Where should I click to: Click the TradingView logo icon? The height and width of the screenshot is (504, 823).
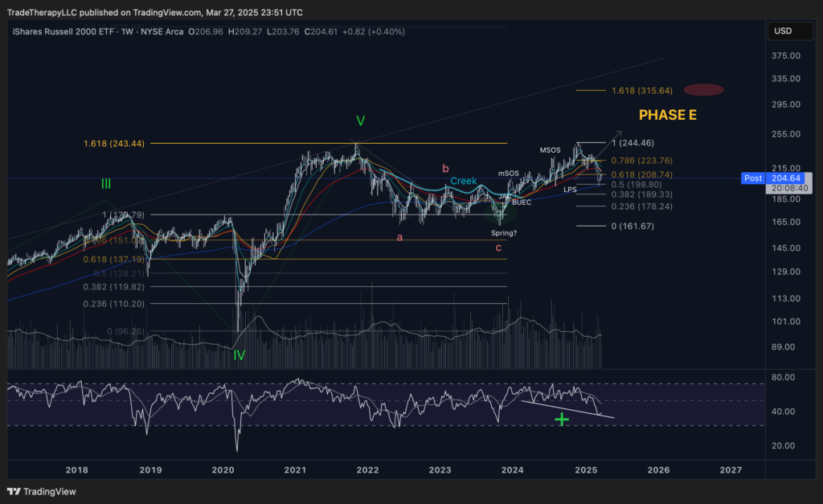(14, 491)
